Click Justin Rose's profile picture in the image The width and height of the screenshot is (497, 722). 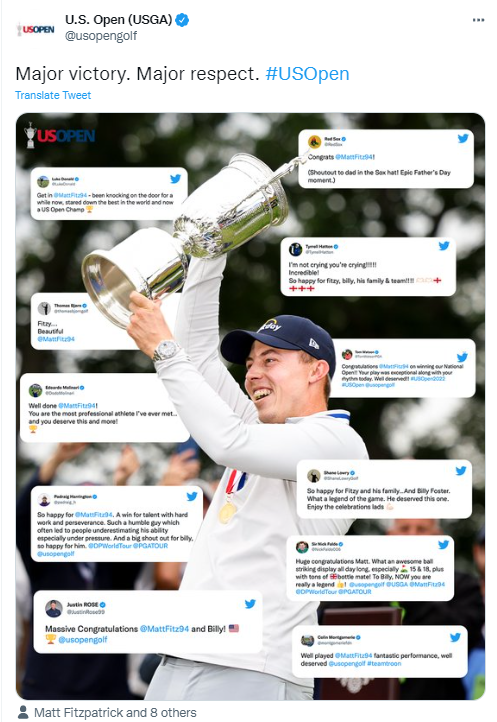[54, 608]
